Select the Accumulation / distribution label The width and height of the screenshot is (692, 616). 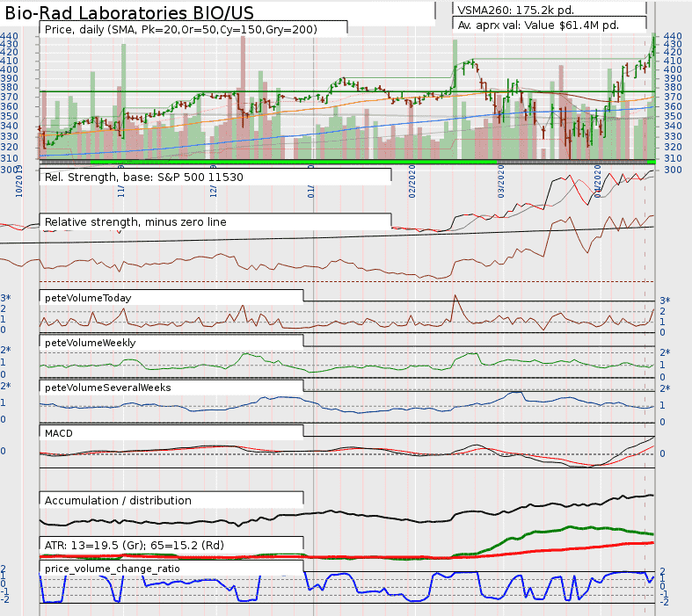pos(118,501)
